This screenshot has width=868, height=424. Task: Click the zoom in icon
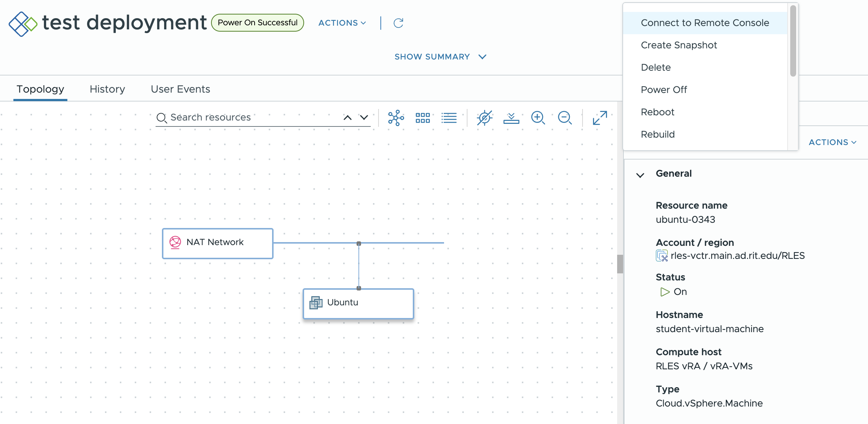point(537,117)
